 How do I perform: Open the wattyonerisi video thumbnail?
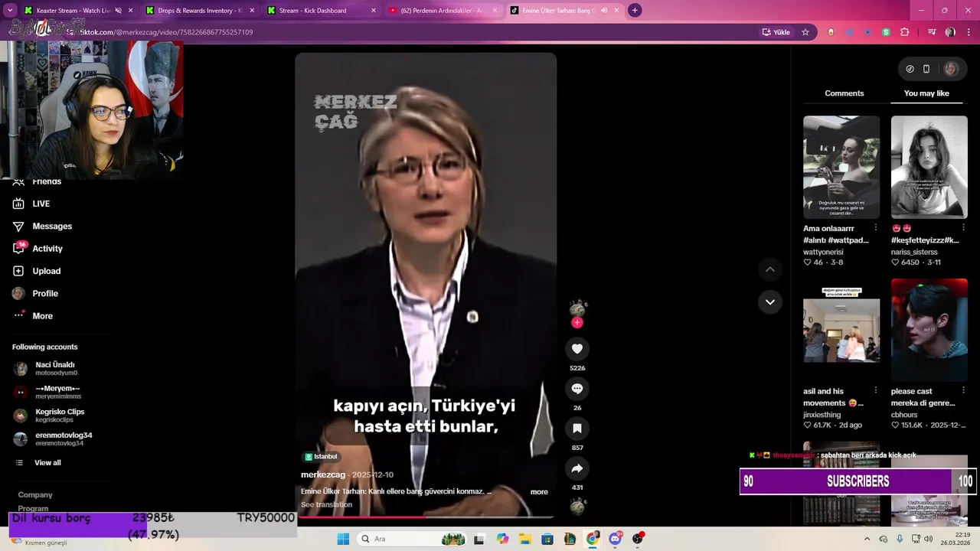coord(841,167)
